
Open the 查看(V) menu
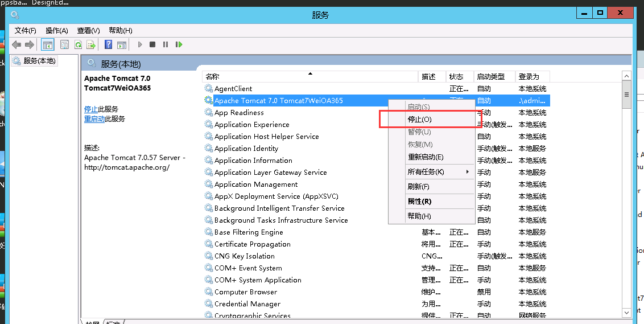[x=88, y=30]
